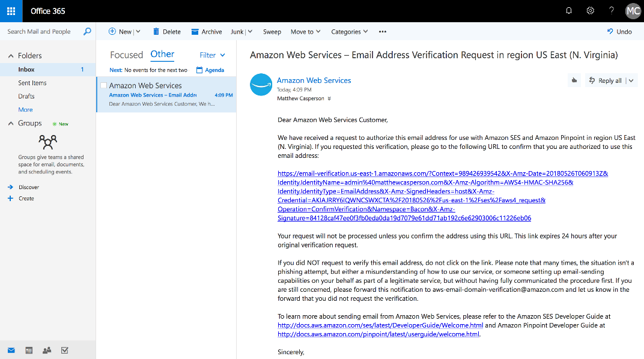Open the People icon in bottom bar

pyautogui.click(x=47, y=350)
